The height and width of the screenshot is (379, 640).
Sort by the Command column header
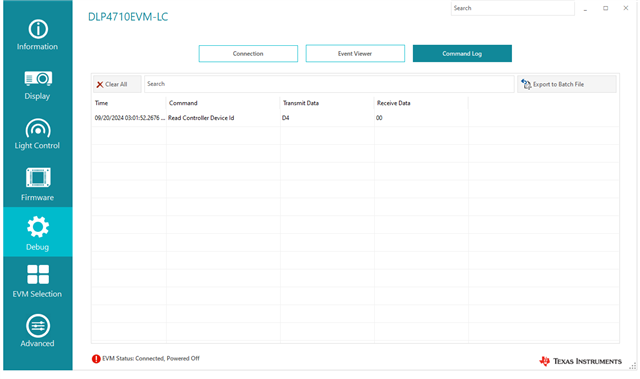click(x=223, y=103)
